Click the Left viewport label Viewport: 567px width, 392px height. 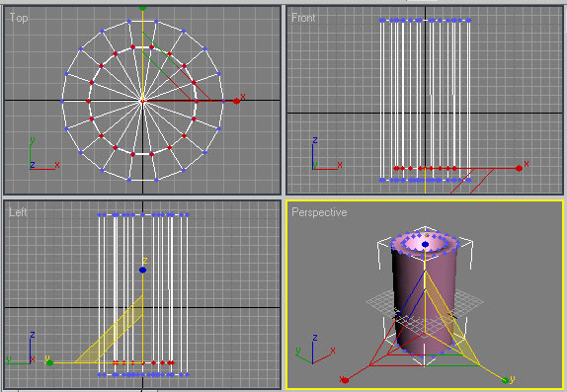tap(18, 212)
